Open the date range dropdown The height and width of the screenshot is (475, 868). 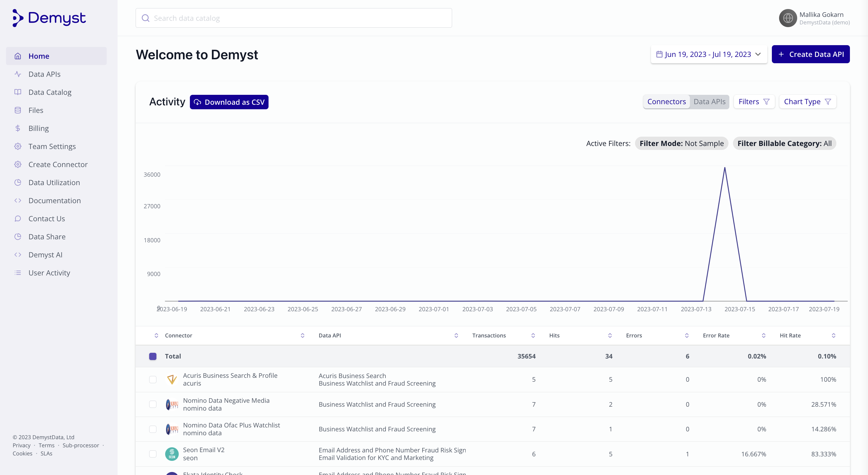tap(709, 54)
